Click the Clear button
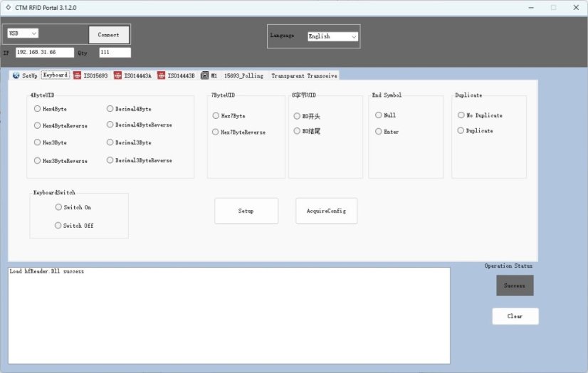Image resolution: width=588 pixels, height=373 pixels. [515, 316]
